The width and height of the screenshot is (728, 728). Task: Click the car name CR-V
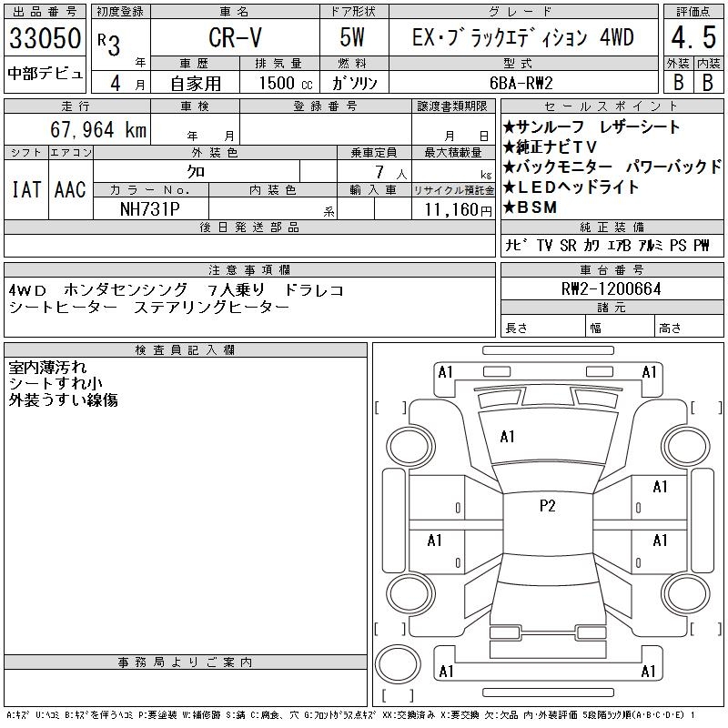click(235, 37)
